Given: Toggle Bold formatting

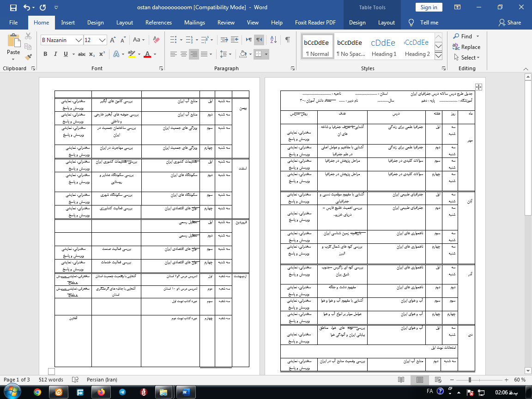Looking at the screenshot, I should click(x=45, y=54).
